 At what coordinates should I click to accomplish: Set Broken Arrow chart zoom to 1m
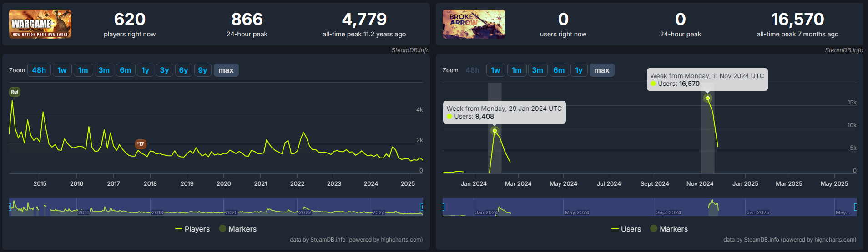(x=517, y=70)
